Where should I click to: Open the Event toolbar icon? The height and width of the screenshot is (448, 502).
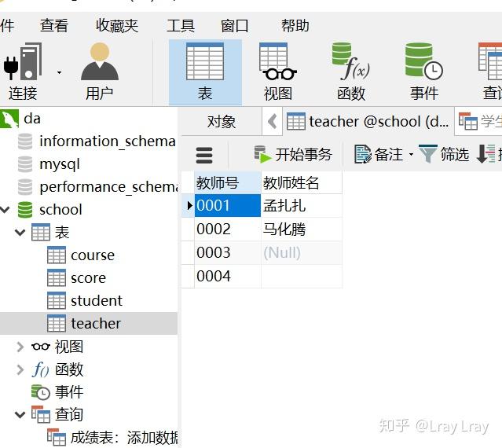click(x=424, y=72)
